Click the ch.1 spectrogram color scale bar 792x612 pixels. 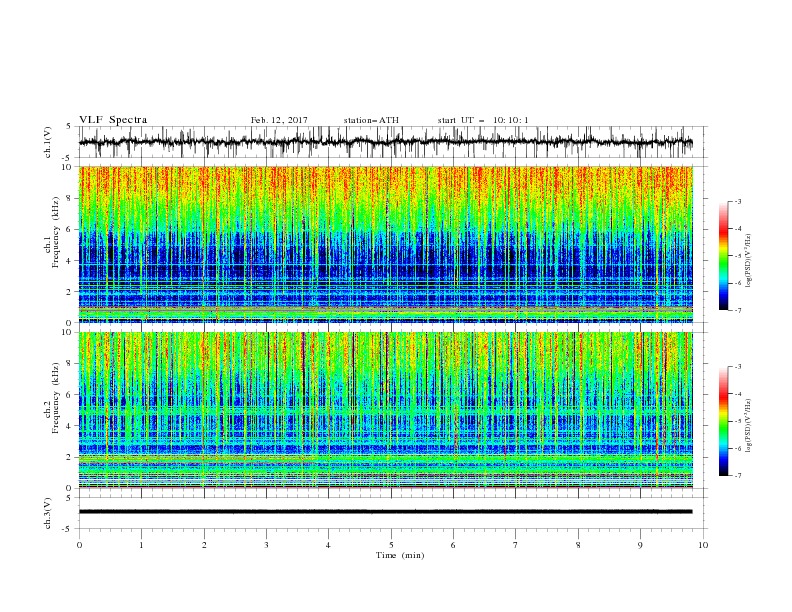724,256
